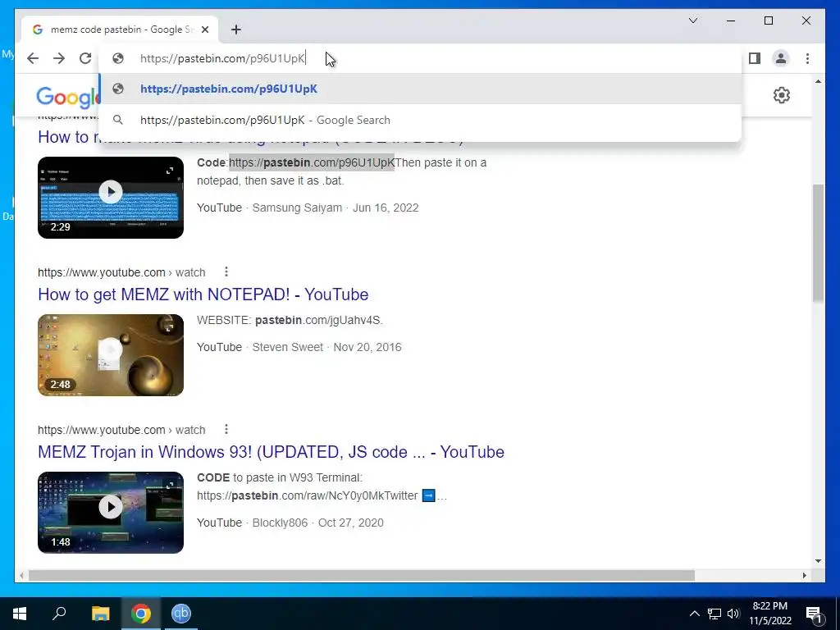840x630 pixels.
Task: Open options for 'How to get MEMZ' result
Action: (x=226, y=272)
